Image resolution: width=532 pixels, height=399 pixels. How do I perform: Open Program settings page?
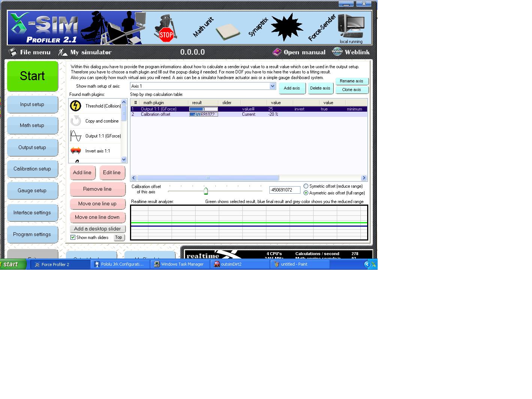tap(32, 235)
